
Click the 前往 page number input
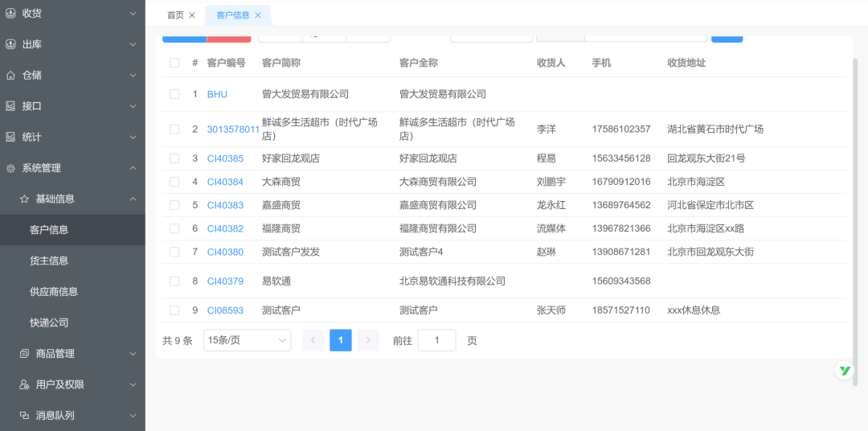436,340
